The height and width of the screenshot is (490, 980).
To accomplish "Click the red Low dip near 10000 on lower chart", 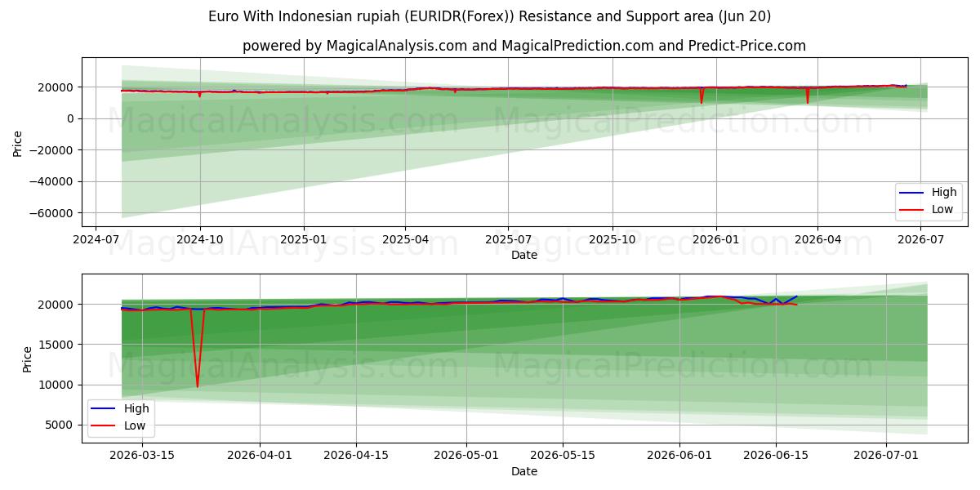I will 197,385.
